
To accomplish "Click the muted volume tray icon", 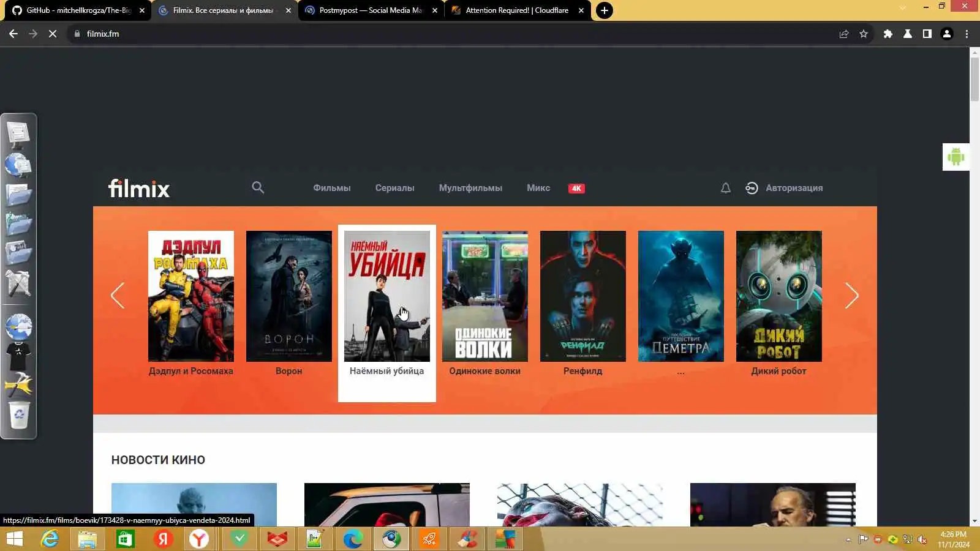I will [x=922, y=539].
